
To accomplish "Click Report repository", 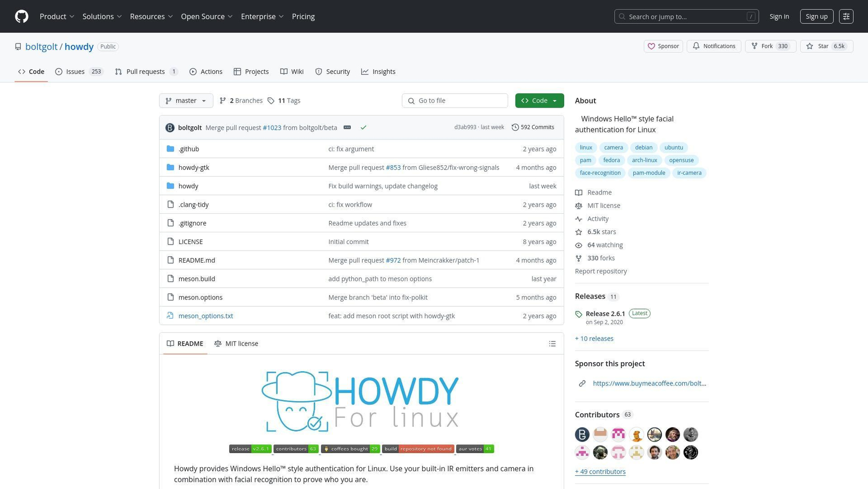I will click(x=601, y=271).
